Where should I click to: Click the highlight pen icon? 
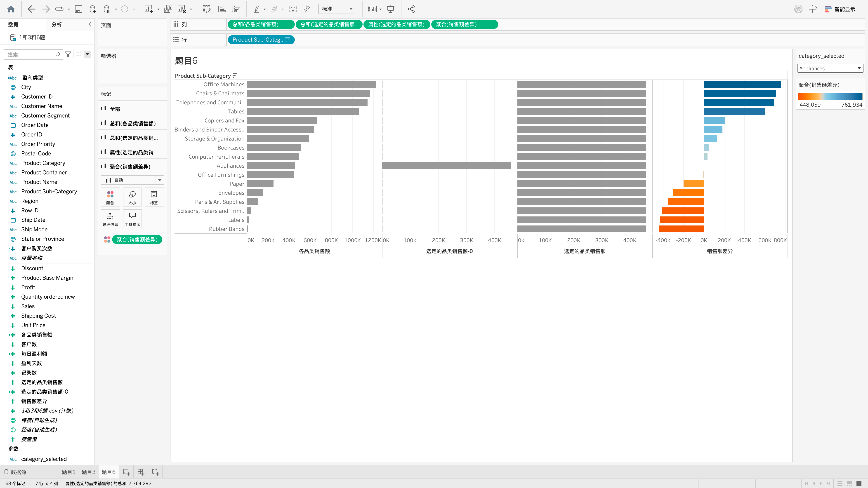pos(257,9)
